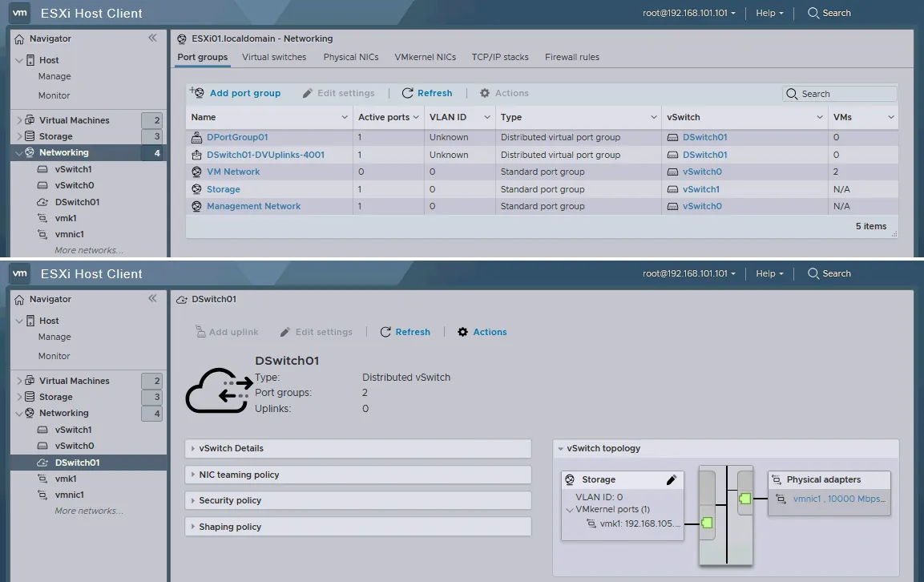Select vSwitch0 in bottom navigator tree
924x582 pixels.
point(75,446)
